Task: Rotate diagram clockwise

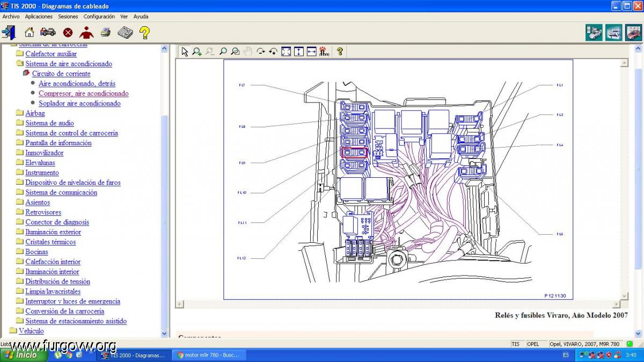Action: click(261, 52)
